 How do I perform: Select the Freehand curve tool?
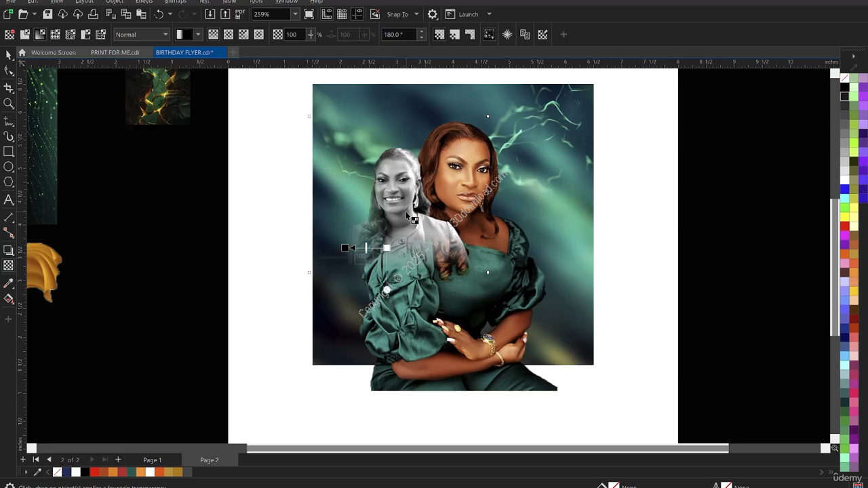coord(8,121)
